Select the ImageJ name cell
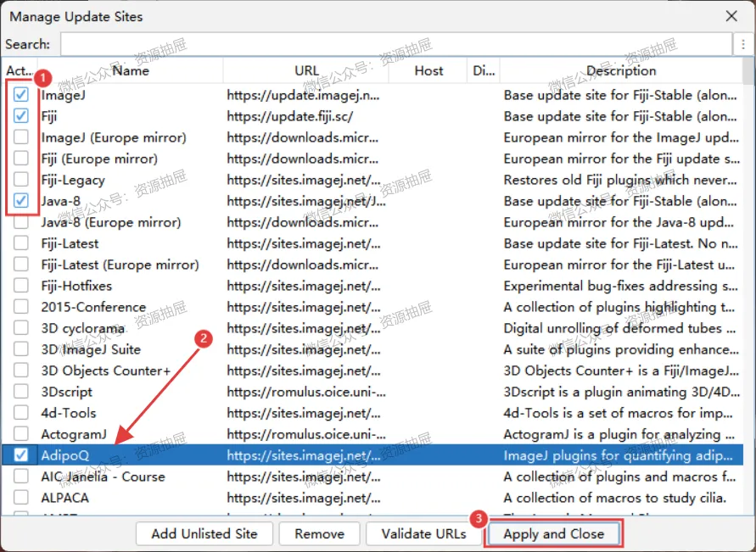Viewport: 756px width, 552px height. click(130, 95)
